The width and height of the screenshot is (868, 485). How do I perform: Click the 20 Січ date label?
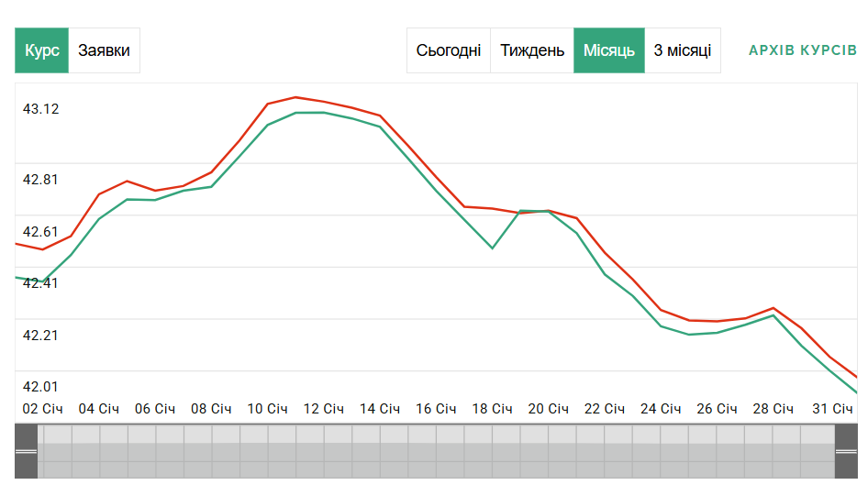pyautogui.click(x=550, y=408)
